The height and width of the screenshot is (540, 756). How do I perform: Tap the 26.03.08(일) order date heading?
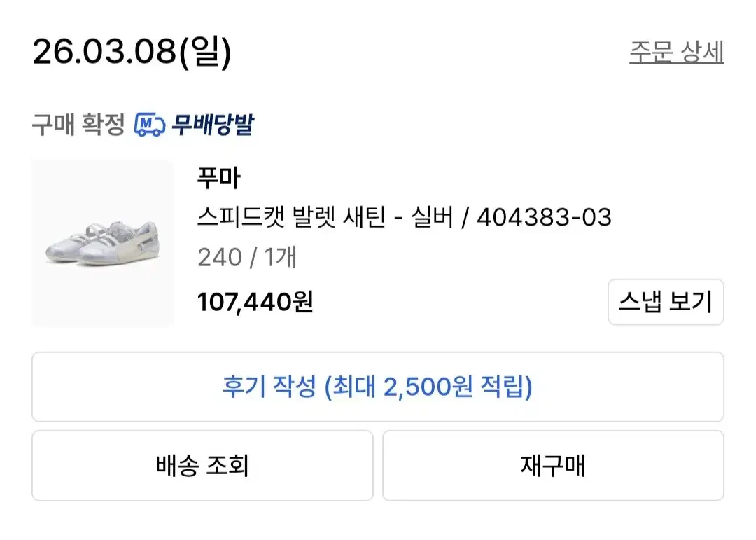(132, 53)
